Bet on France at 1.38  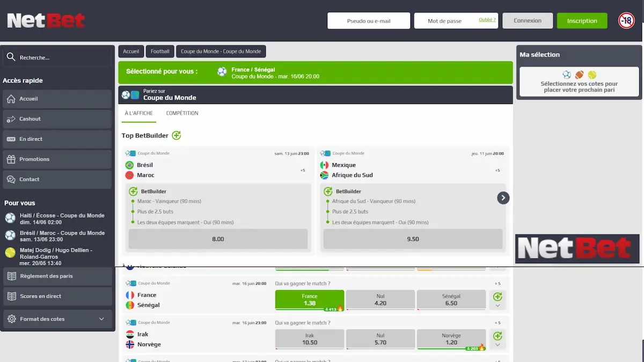point(310,300)
